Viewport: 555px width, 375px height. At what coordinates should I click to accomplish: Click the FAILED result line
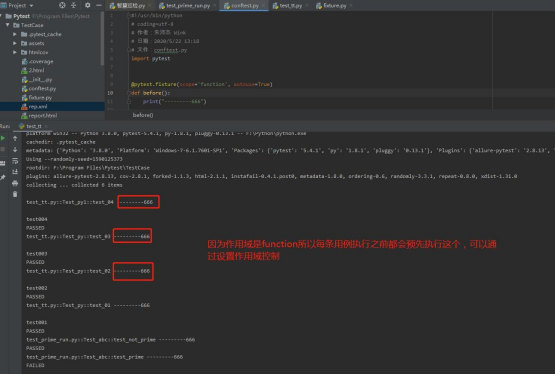[x=35, y=365]
